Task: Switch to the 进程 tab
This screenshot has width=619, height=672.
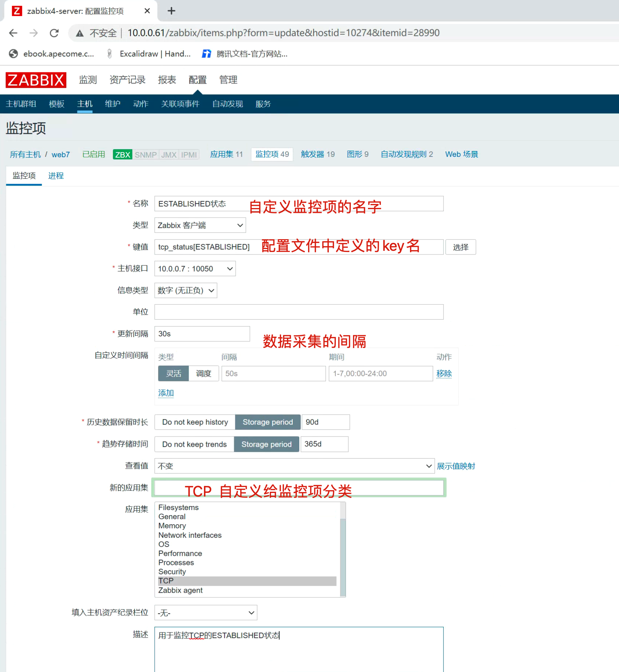Action: pos(56,176)
